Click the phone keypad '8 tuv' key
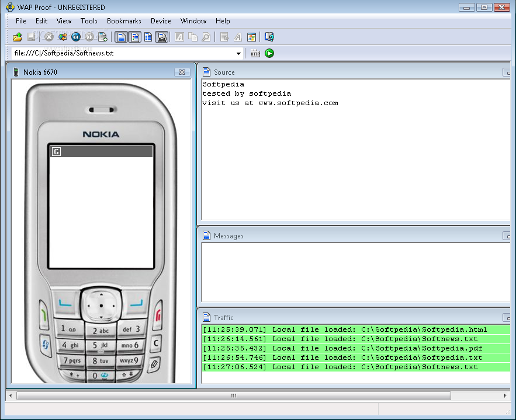 [101, 361]
